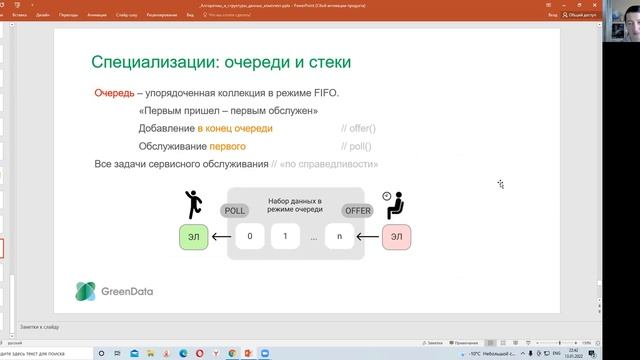640x360 pixels.
Task: Select the queue cell labeled 1
Action: pyautogui.click(x=285, y=236)
